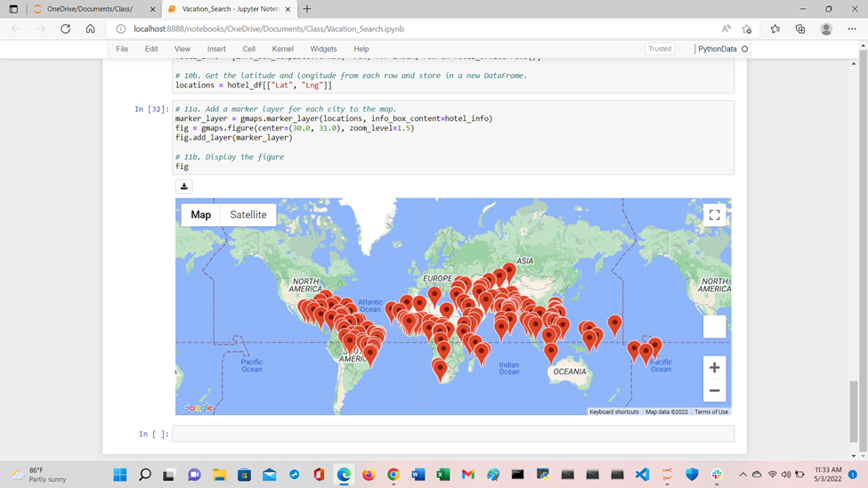
Task: Open Terms of Use map link
Action: (x=711, y=411)
